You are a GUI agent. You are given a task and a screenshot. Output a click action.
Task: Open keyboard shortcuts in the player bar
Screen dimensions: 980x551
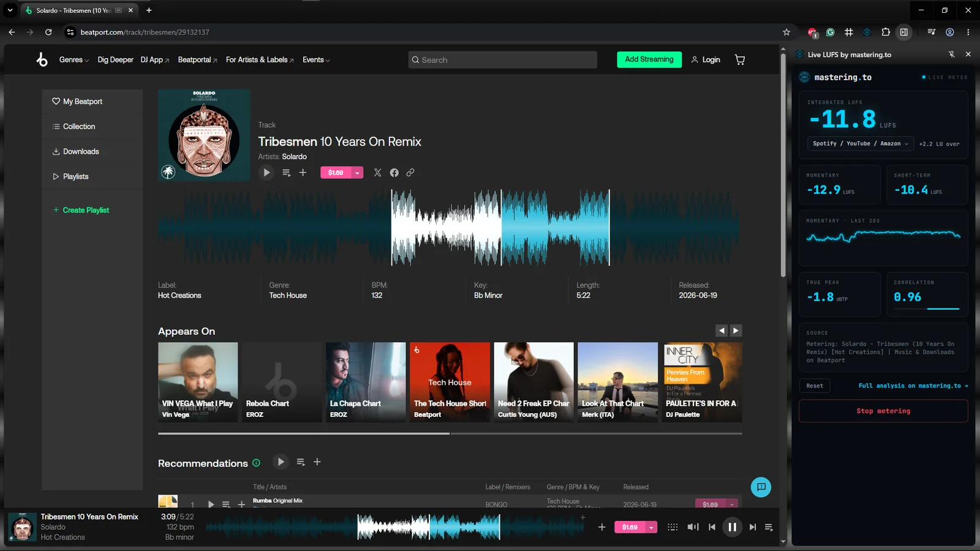coord(673,527)
